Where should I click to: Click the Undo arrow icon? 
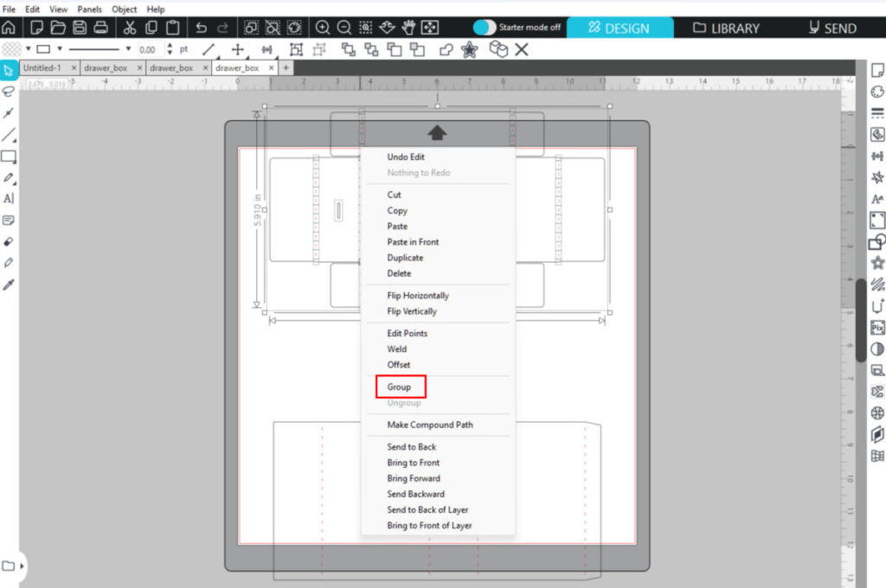[x=201, y=28]
